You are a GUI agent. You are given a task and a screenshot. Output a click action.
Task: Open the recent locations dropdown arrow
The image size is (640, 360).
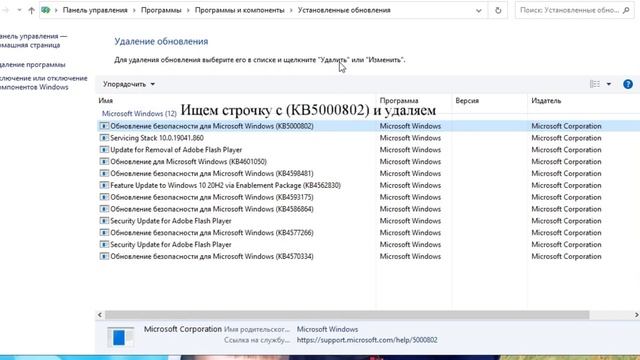(19, 10)
